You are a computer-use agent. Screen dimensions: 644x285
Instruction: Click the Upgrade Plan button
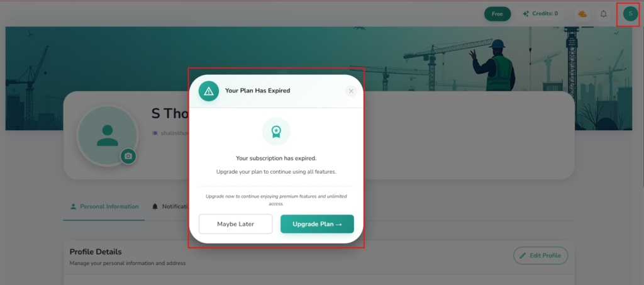(x=317, y=224)
